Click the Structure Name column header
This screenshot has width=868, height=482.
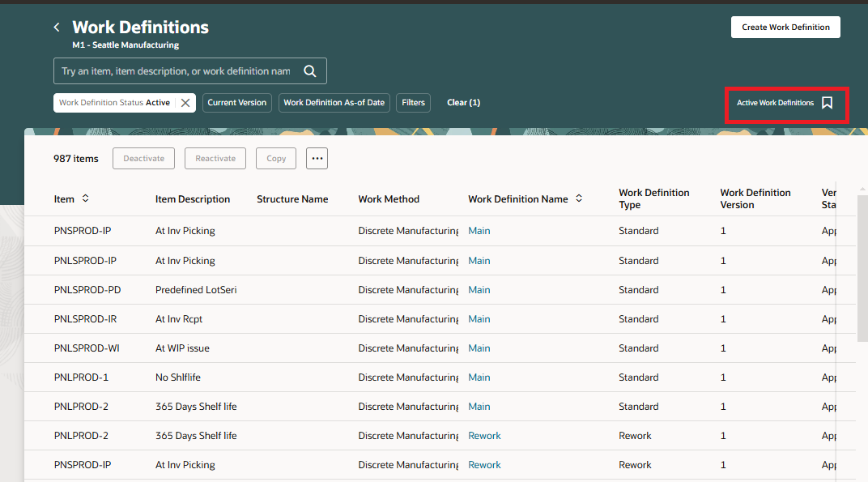[x=292, y=199]
